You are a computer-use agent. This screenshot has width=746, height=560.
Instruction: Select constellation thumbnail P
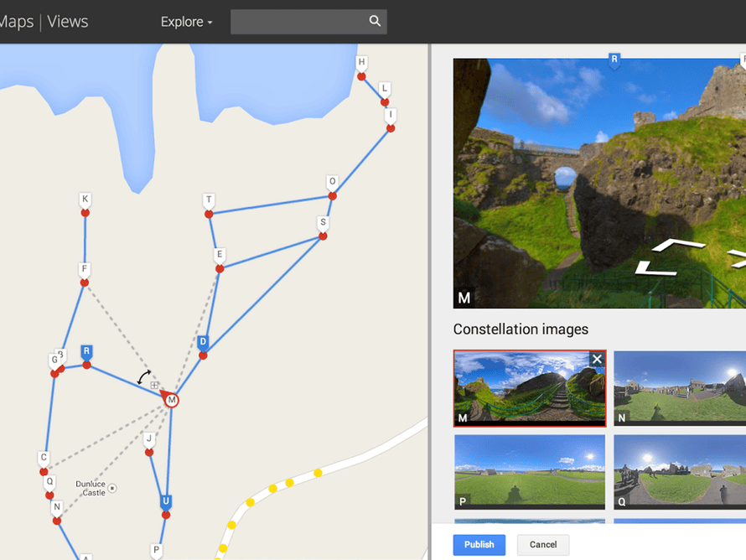529,471
